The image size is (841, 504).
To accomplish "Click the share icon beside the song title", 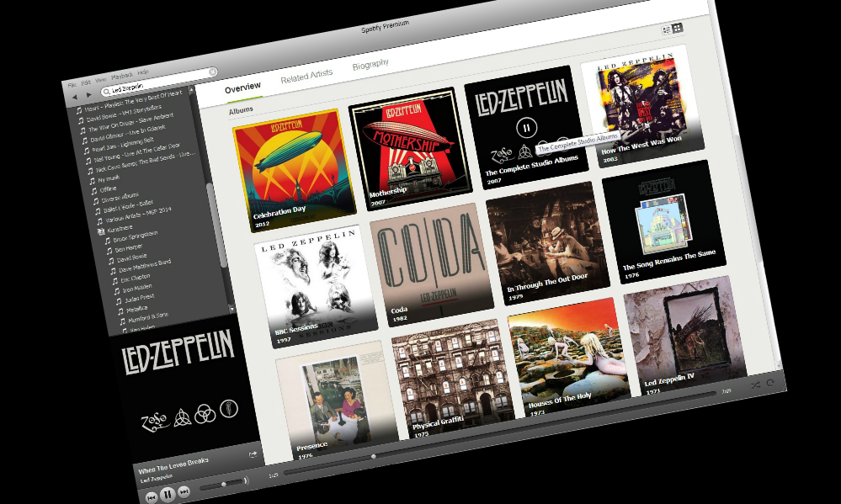I will tap(253, 454).
